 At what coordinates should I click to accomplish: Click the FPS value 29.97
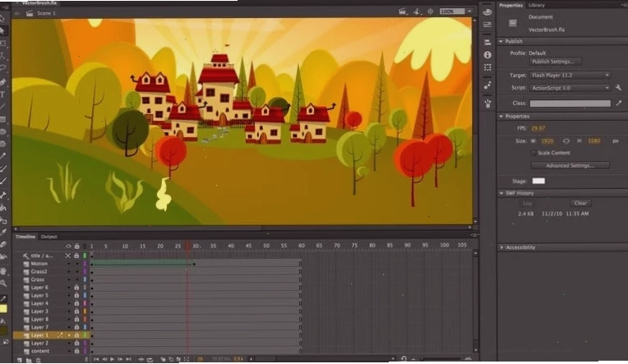(538, 128)
